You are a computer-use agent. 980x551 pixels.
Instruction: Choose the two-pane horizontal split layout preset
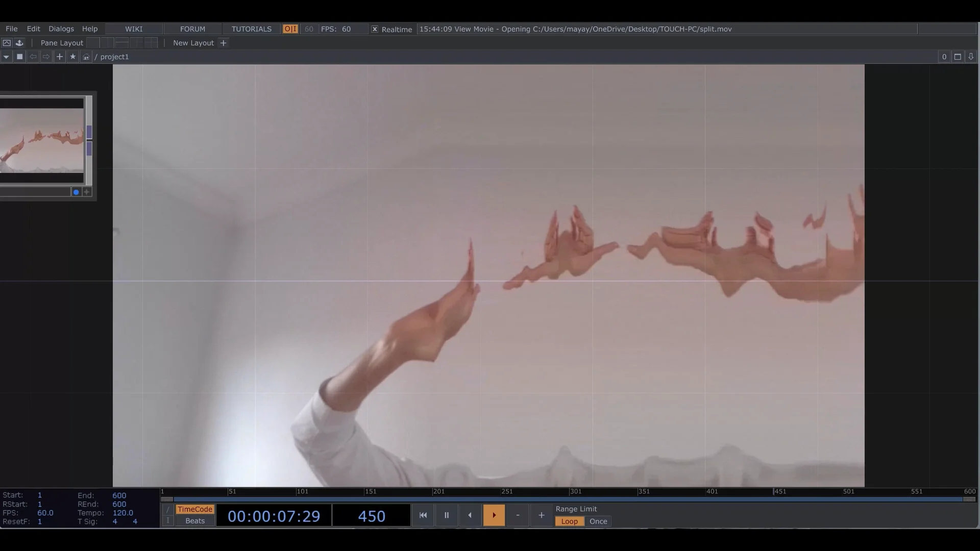(121, 43)
